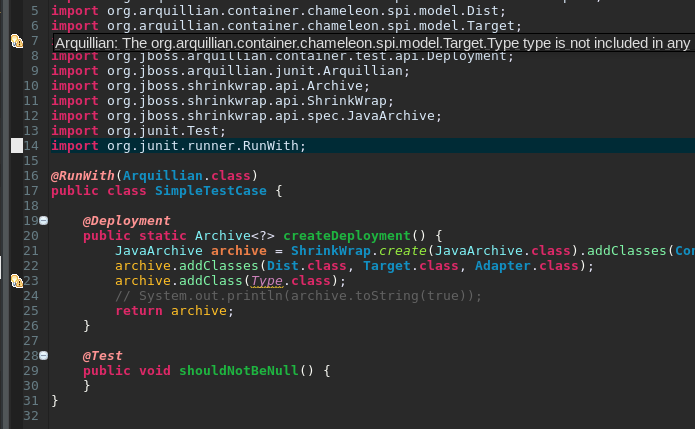
Task: Click Archive<?> return type on line 20
Action: click(x=235, y=236)
